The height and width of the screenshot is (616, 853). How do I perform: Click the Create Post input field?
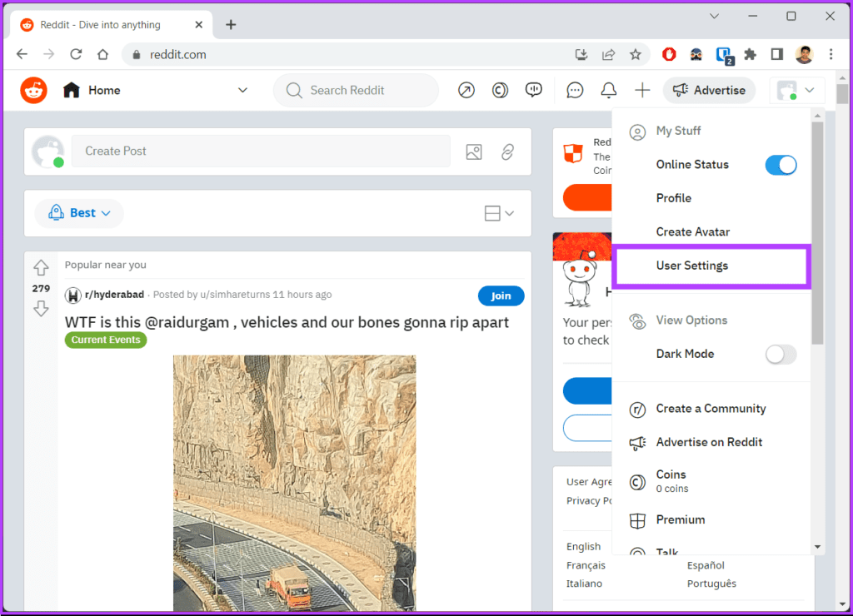[x=261, y=152]
